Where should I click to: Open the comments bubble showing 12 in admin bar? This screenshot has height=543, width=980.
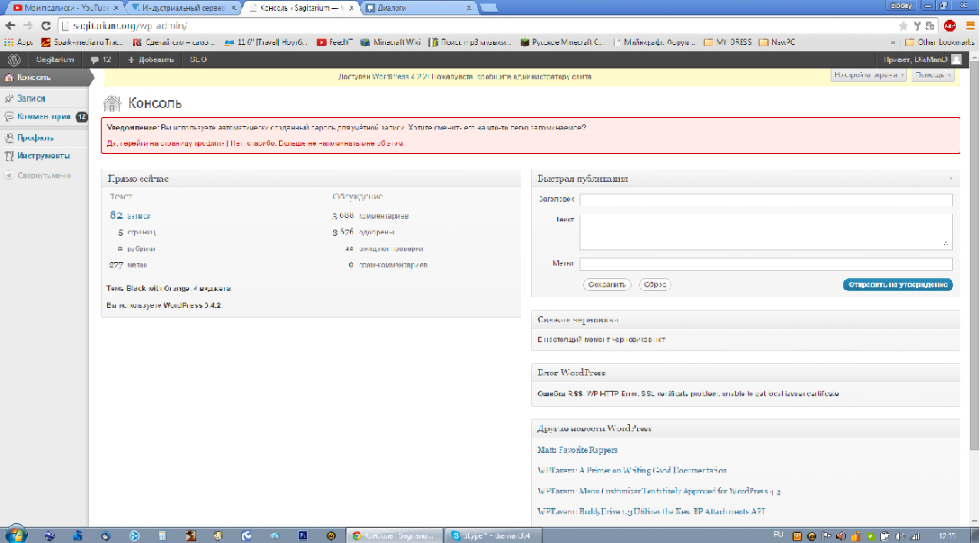(100, 59)
